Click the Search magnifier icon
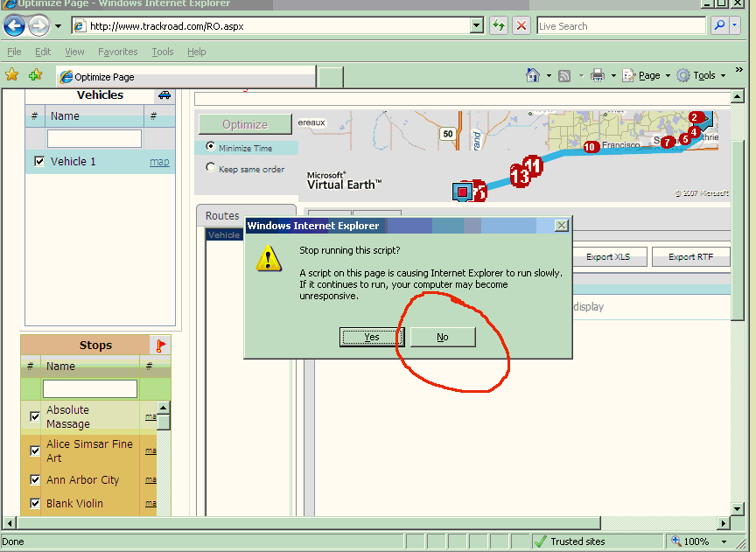Image resolution: width=756 pixels, height=552 pixels. click(719, 25)
